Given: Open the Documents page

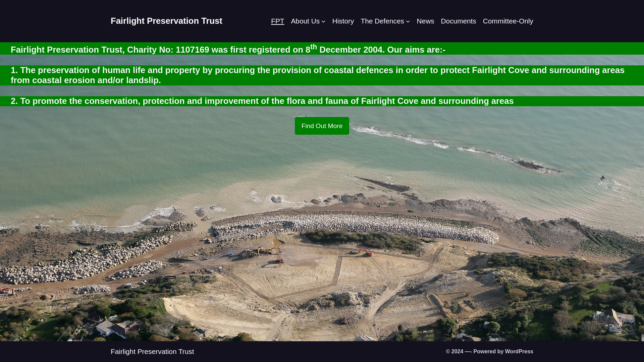Looking at the screenshot, I should [458, 21].
